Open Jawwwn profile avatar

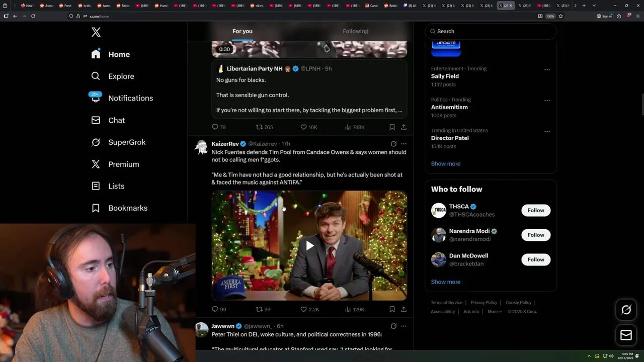tap(202, 329)
